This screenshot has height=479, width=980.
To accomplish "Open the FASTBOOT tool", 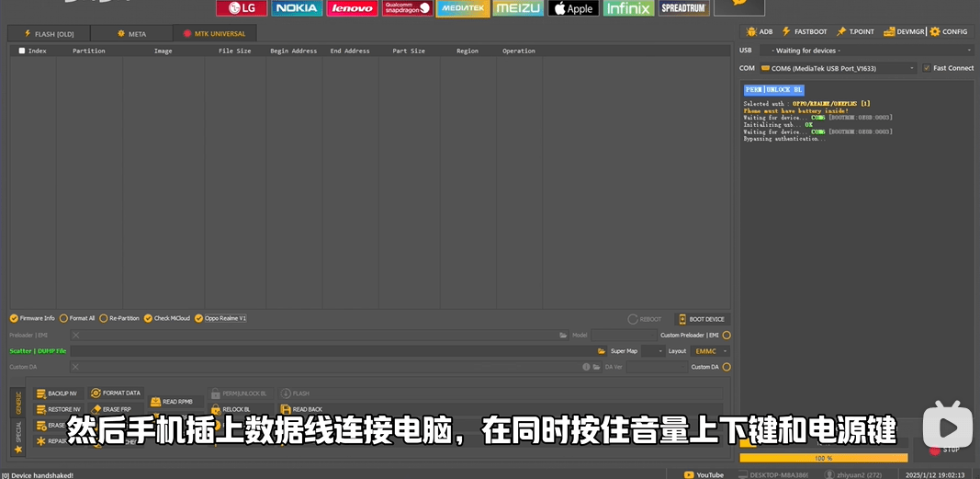I will (x=805, y=31).
